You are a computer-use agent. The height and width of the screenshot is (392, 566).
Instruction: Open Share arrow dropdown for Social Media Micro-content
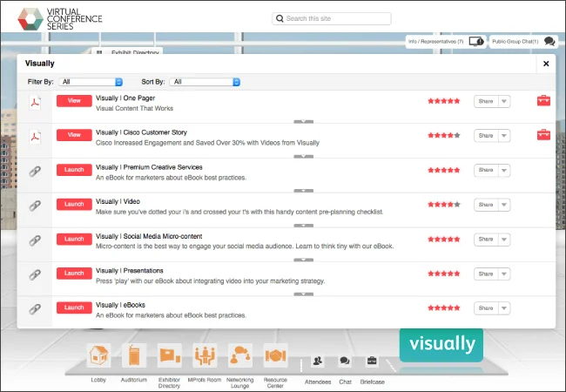(504, 240)
